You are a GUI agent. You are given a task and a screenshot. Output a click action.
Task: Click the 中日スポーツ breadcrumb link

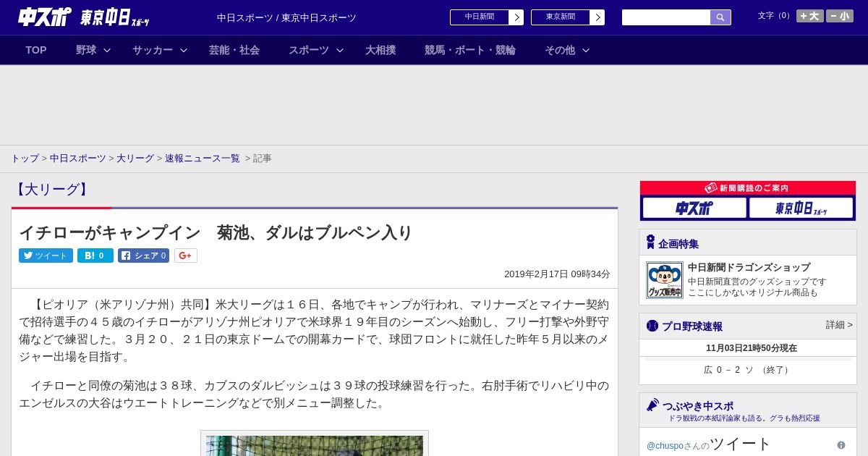click(78, 158)
